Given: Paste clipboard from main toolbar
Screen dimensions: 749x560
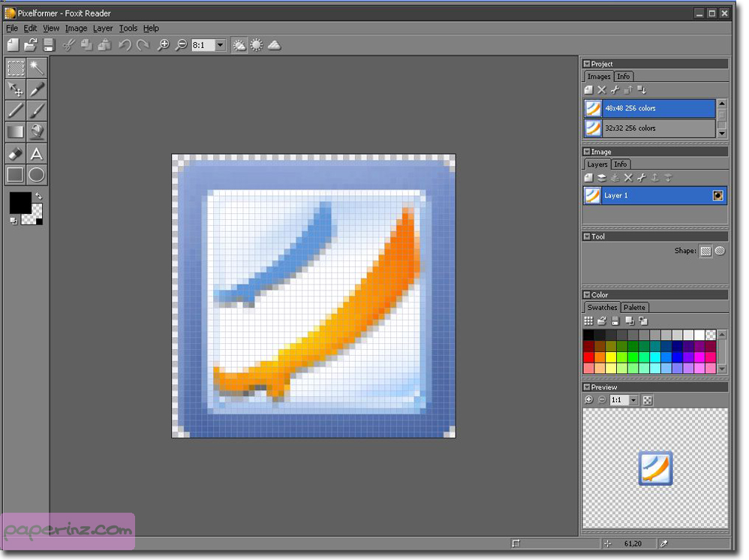Looking at the screenshot, I should 104,45.
